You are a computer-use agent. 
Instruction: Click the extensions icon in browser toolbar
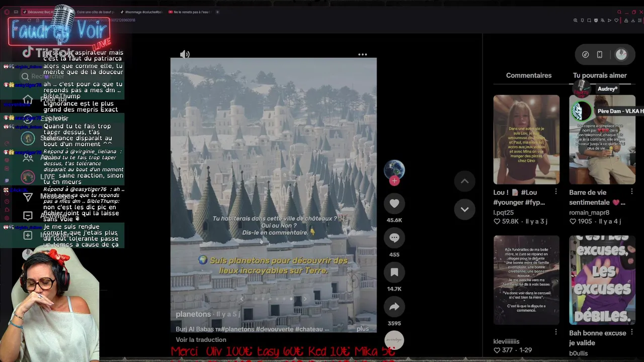tap(626, 21)
